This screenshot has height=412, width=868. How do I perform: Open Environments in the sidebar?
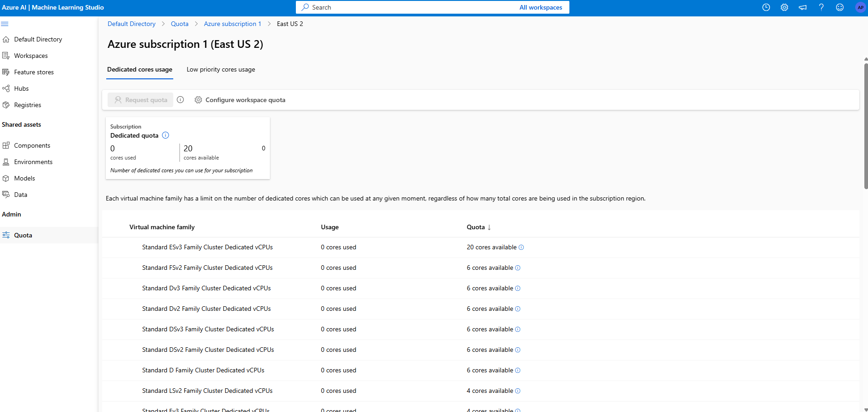point(33,162)
